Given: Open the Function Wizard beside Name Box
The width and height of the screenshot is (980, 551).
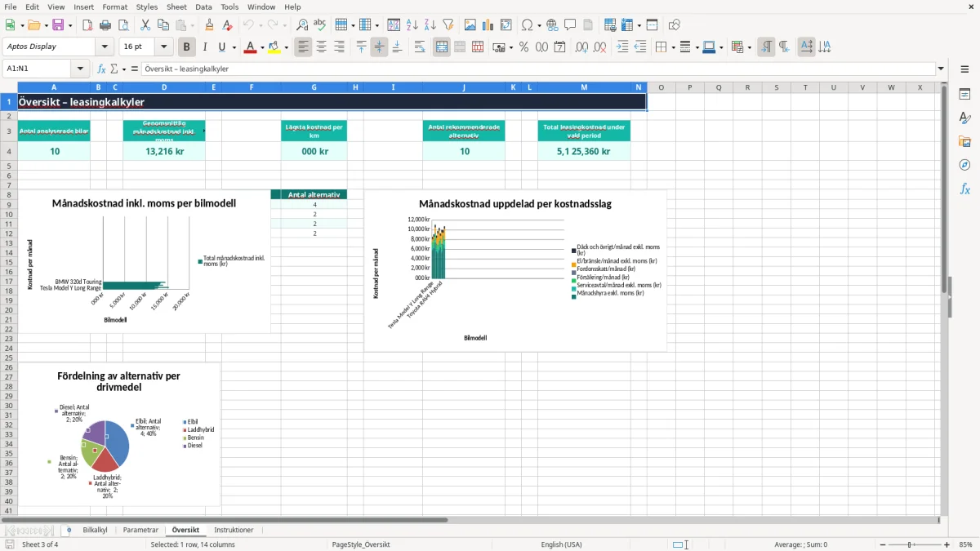Looking at the screenshot, I should [101, 69].
